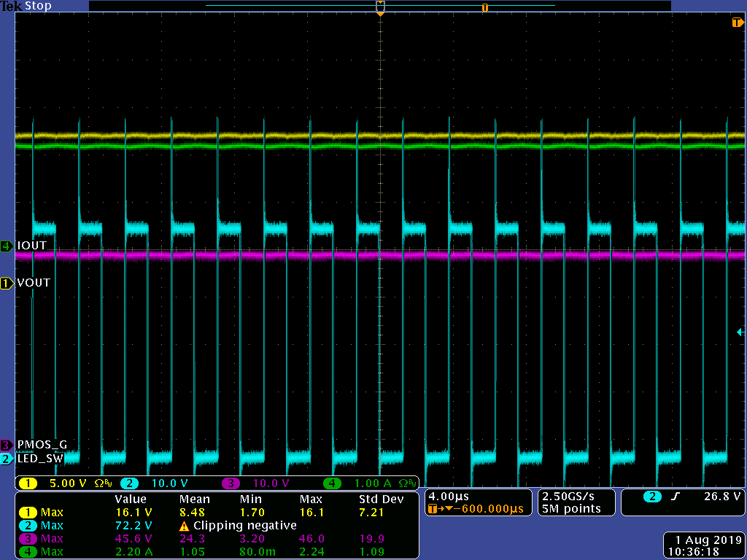
Task: Click the 72.2 V value in channel 2 row
Action: click(x=133, y=526)
